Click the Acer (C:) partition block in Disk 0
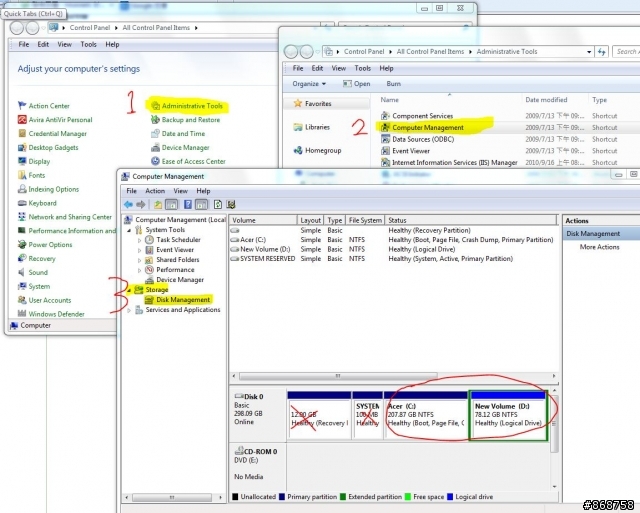This screenshot has width=640, height=513. click(426, 416)
